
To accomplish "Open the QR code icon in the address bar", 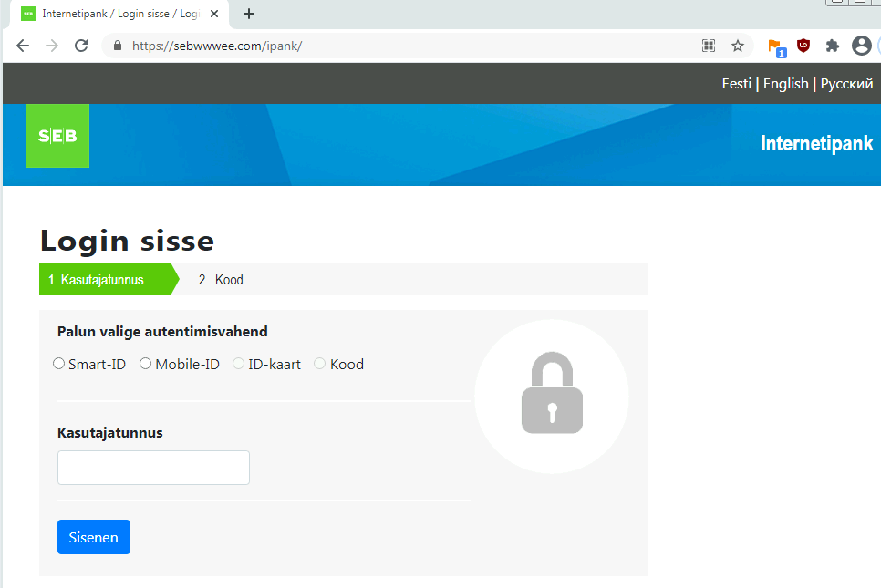I will [x=708, y=46].
